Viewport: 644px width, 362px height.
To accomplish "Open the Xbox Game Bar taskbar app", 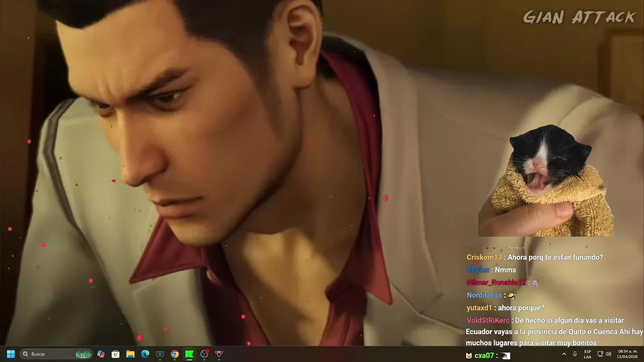I will (159, 354).
